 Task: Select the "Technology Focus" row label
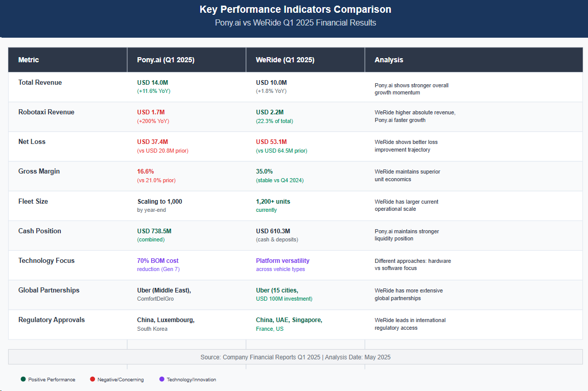coord(46,260)
